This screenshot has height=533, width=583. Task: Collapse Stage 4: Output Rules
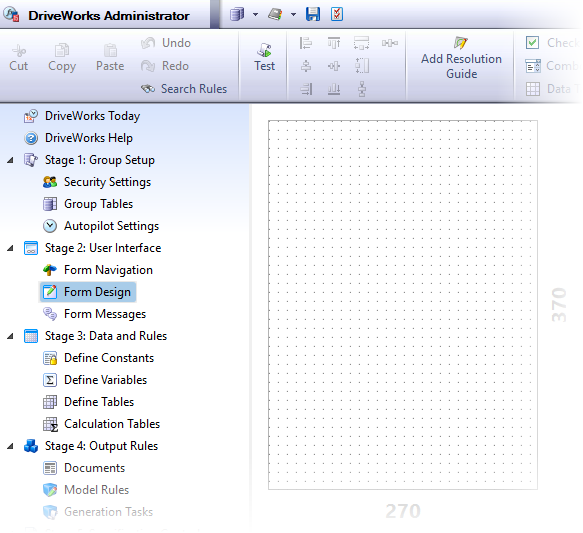(x=10, y=446)
